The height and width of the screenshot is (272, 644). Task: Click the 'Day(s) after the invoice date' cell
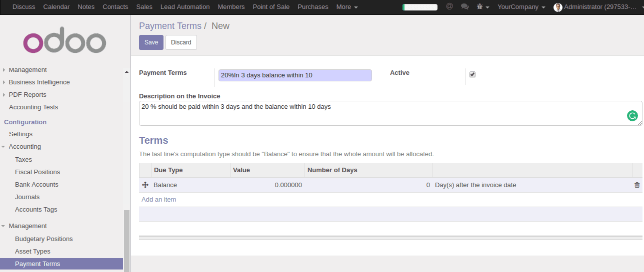coord(532,185)
